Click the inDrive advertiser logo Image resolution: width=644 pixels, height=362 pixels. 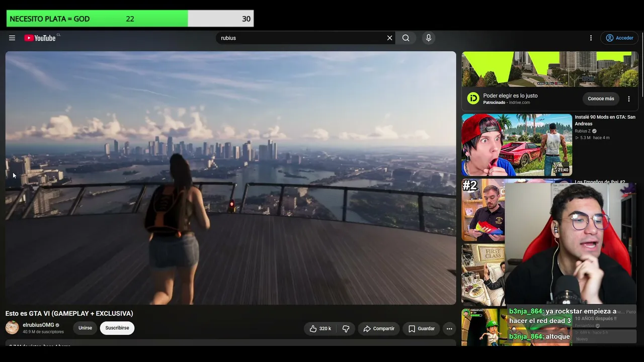point(473,99)
